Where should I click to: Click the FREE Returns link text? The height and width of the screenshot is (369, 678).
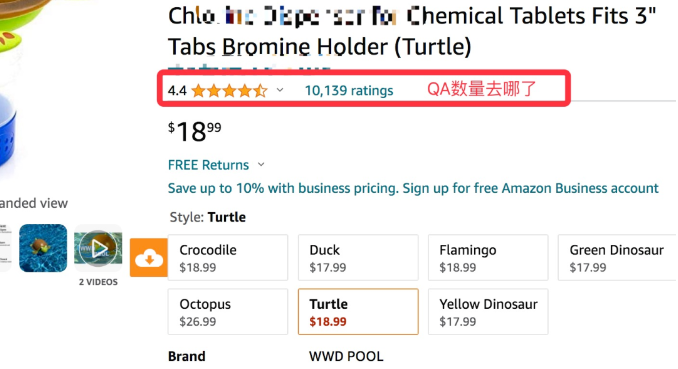pos(208,165)
